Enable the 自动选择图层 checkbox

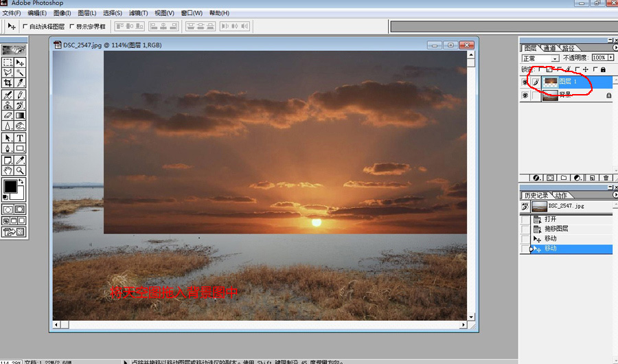(25, 26)
